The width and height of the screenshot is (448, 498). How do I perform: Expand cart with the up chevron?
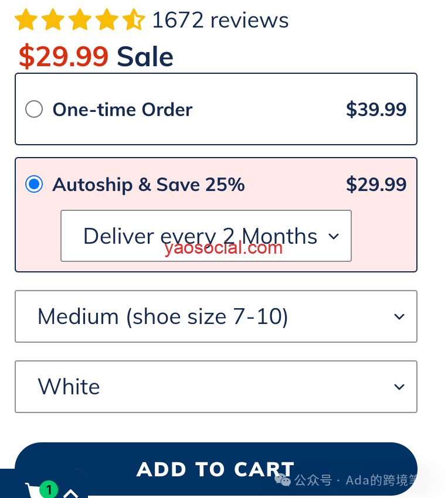[x=70, y=493]
